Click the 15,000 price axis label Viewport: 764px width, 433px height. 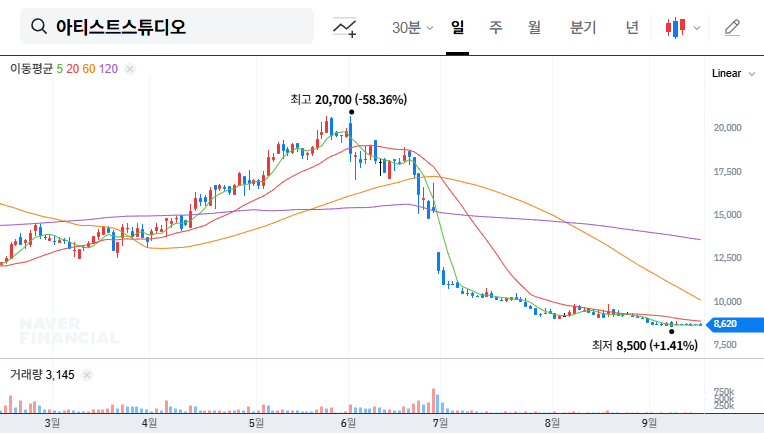[727, 215]
